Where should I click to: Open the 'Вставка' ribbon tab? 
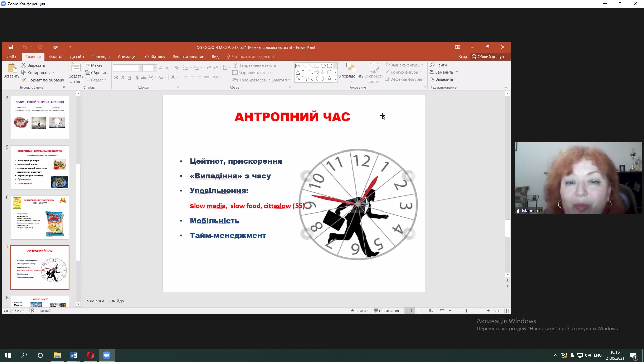55,57
